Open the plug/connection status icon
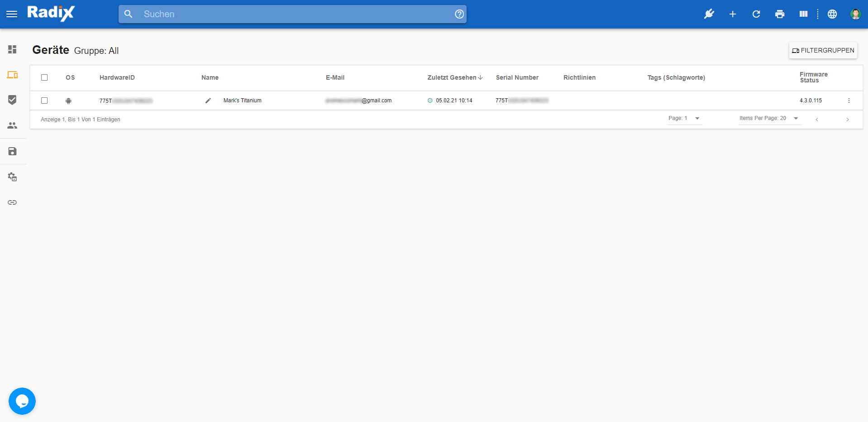 tap(709, 14)
